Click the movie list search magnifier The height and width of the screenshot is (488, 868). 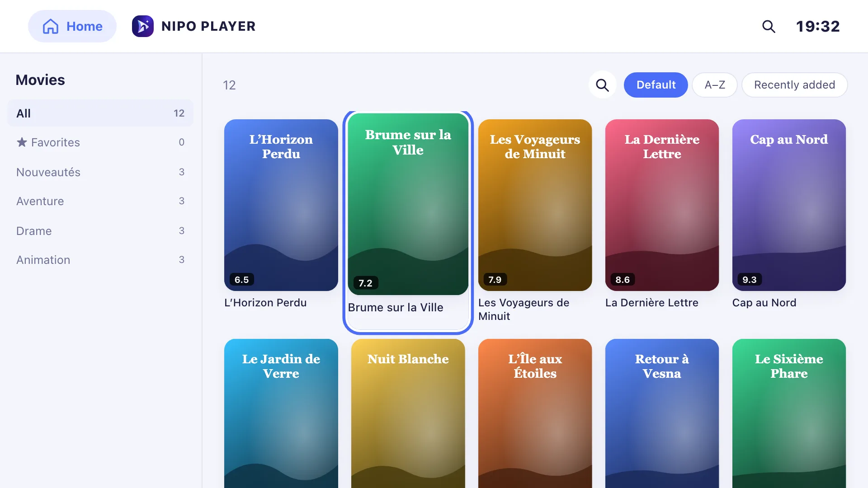(602, 85)
